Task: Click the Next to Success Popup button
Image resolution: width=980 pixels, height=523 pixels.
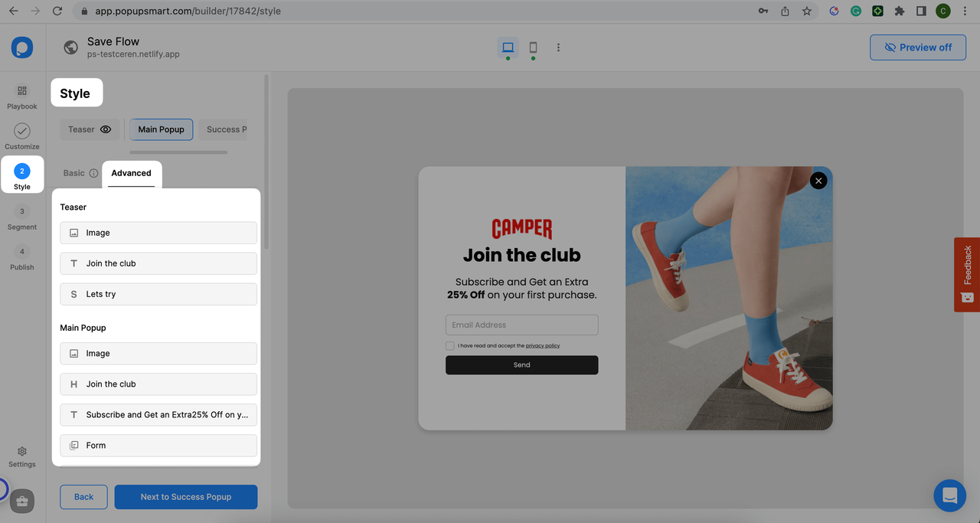Action: coord(185,496)
